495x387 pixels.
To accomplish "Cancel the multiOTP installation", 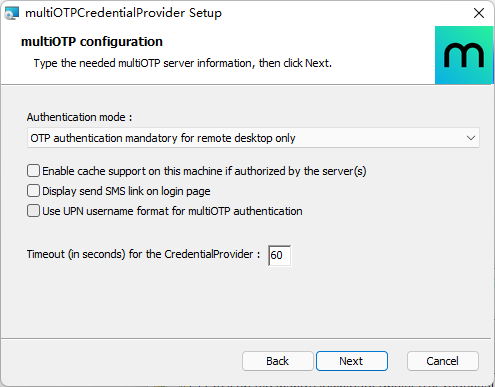I will click(x=442, y=361).
